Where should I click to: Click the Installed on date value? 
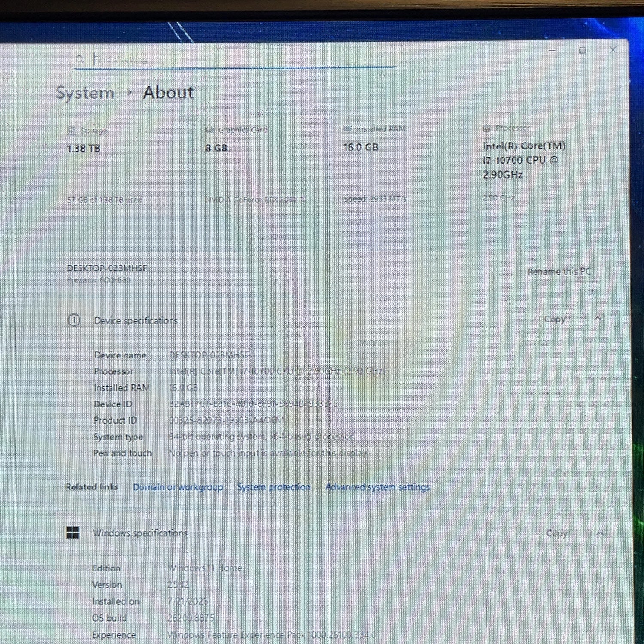pyautogui.click(x=188, y=601)
